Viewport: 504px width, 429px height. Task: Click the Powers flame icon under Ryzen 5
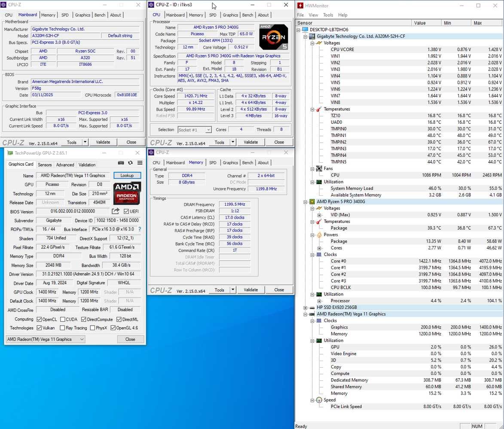point(319,235)
